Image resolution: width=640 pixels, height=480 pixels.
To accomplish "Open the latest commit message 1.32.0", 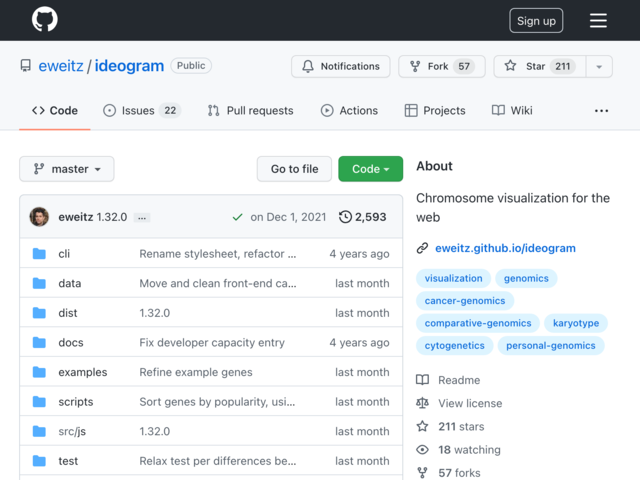I will point(112,217).
